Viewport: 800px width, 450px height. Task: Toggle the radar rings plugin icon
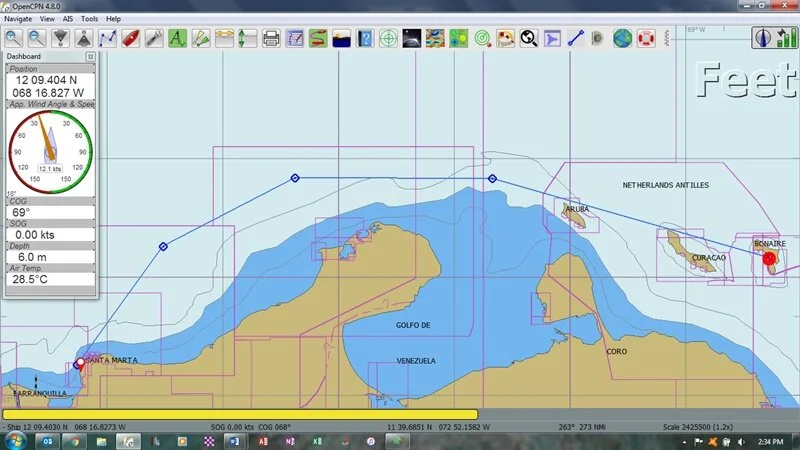[x=482, y=38]
